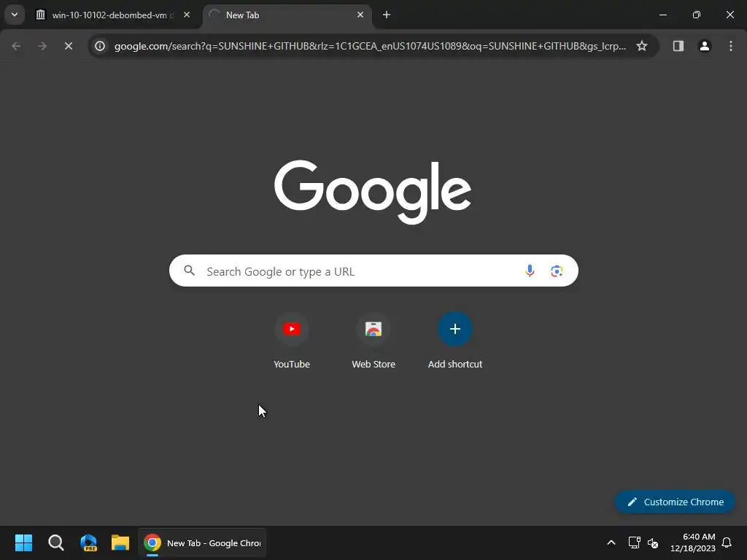Screen dimensions: 747x560
Task: Click the address bar URL text
Action: coord(370,46)
